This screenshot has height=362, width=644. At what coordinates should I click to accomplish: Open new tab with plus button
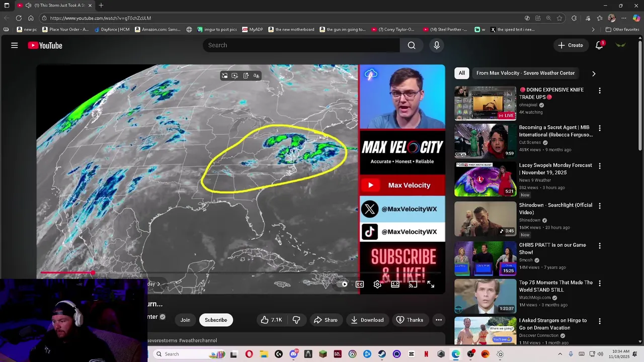click(x=101, y=6)
